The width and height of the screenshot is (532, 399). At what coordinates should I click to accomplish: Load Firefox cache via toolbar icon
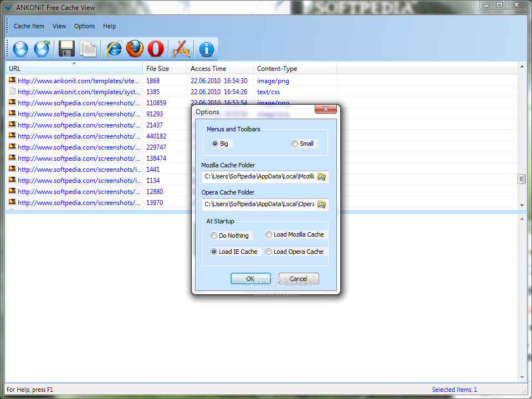coord(135,49)
